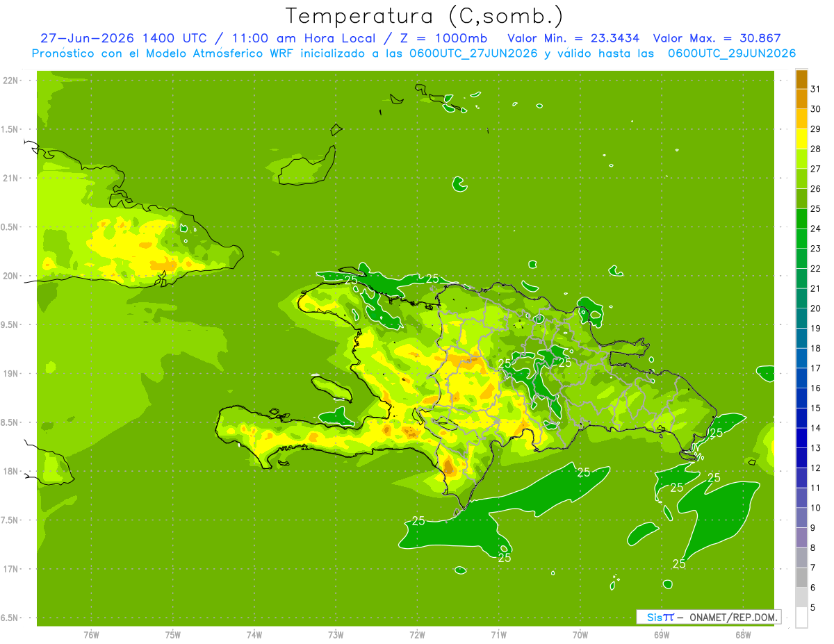This screenshot has width=834, height=644.
Task: Click the '14' color scale label
Action: 816,428
